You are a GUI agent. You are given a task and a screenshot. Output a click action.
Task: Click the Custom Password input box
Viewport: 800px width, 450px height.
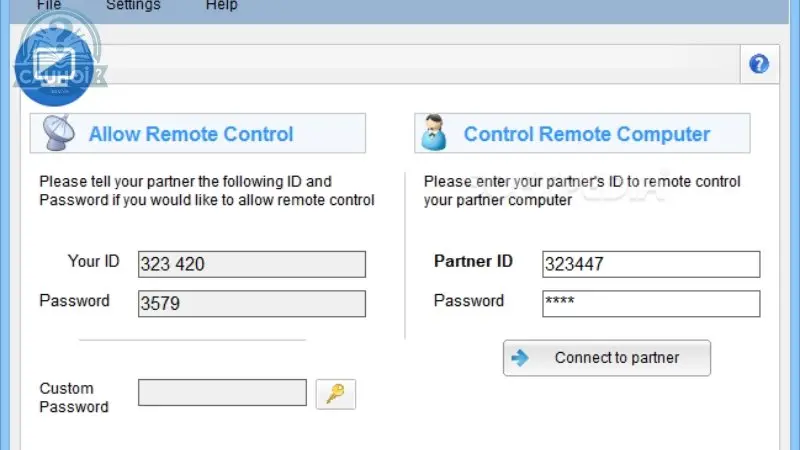(x=222, y=392)
